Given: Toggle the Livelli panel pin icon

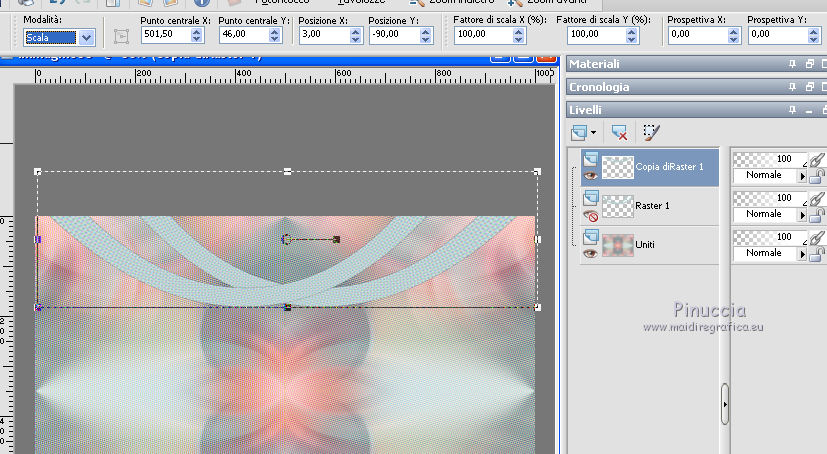Looking at the screenshot, I should pyautogui.click(x=792, y=110).
